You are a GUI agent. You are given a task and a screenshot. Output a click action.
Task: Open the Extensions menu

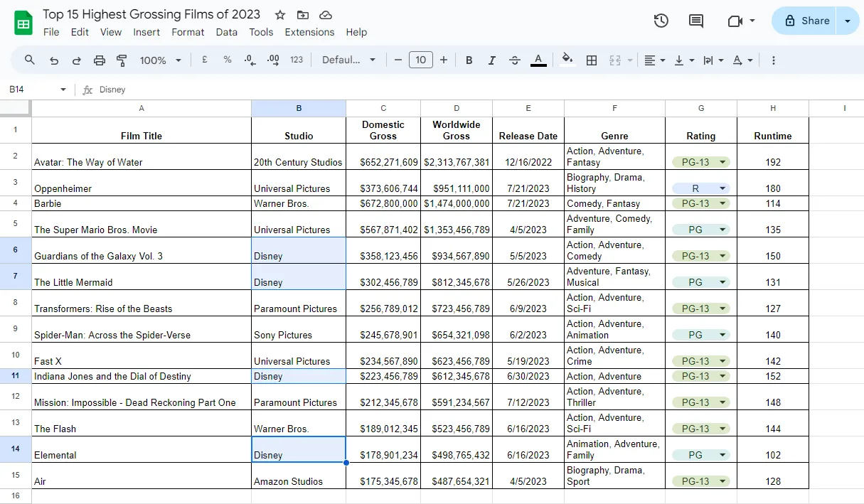pos(309,32)
